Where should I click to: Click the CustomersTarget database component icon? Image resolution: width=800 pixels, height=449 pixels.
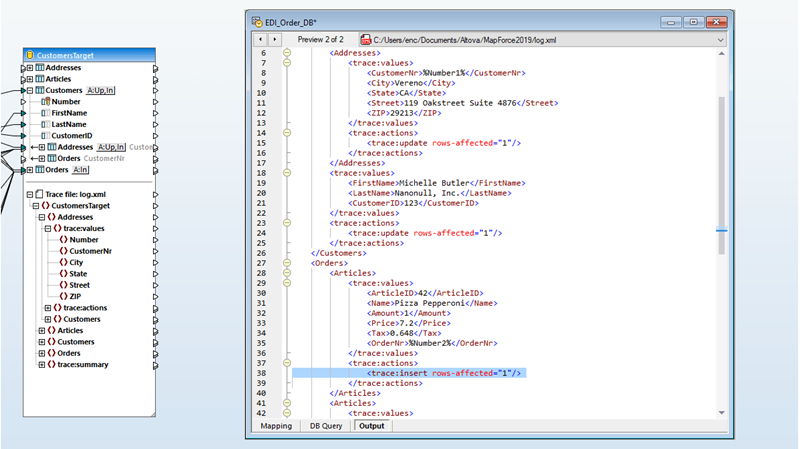(x=33, y=55)
